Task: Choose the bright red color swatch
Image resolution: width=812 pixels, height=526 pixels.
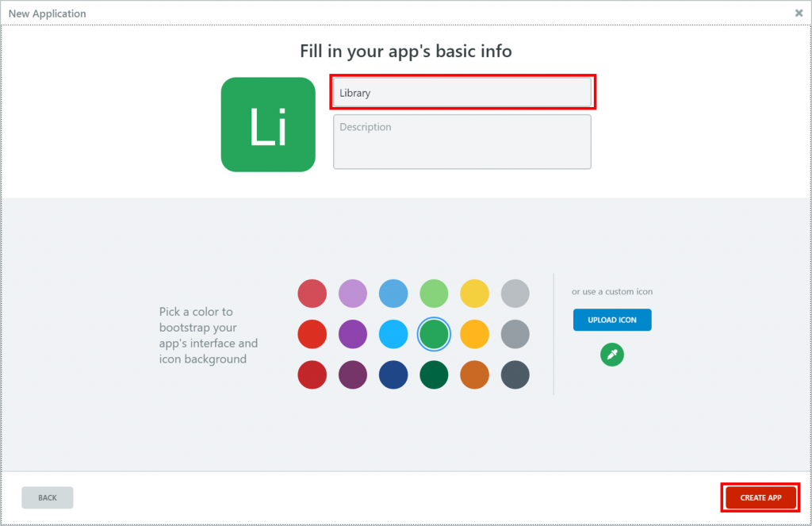Action: tap(312, 334)
